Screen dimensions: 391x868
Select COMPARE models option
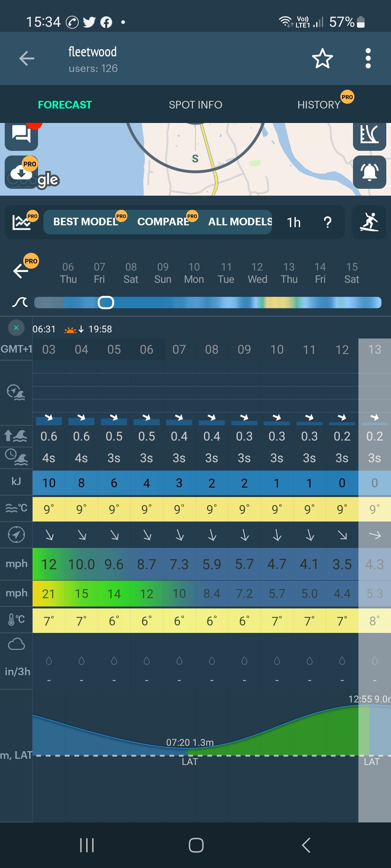(163, 222)
